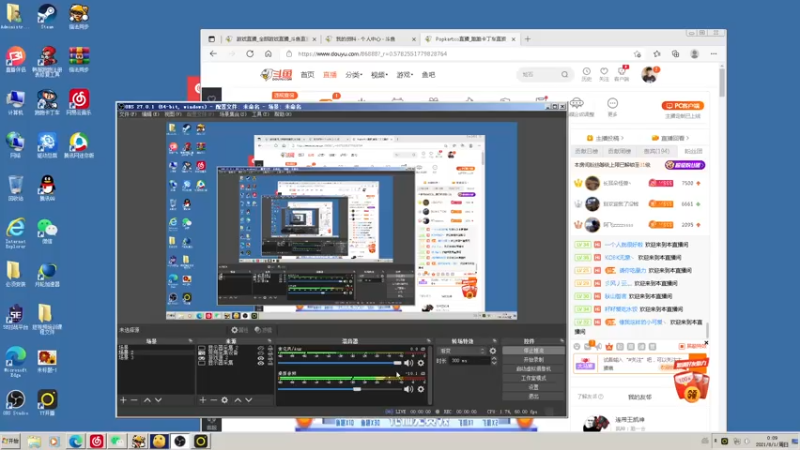Open source properties gear in sources toolbar
Image resolution: width=800 pixels, height=450 pixels.
tap(224, 400)
